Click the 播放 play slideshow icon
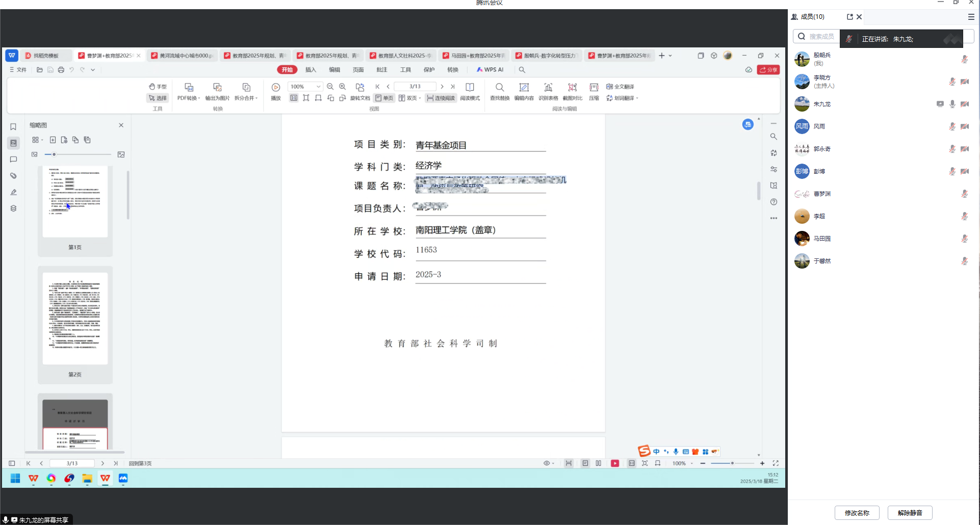Viewport: 980px width, 525px height. (276, 88)
